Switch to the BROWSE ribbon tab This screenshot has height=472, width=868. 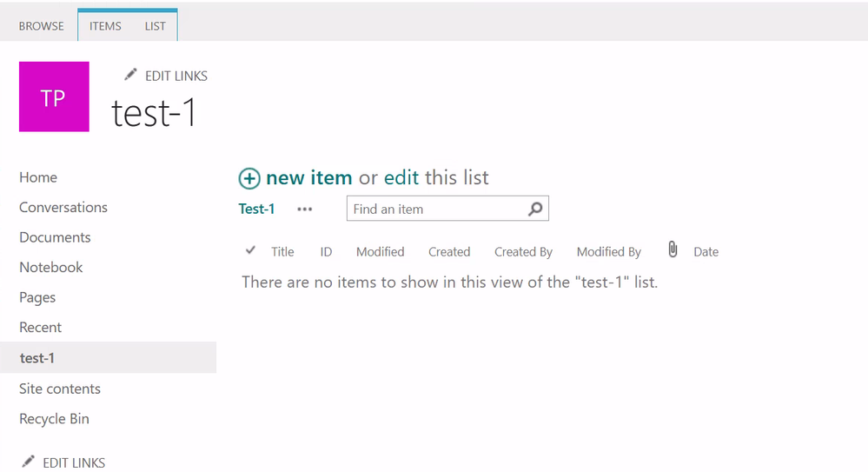(x=42, y=26)
